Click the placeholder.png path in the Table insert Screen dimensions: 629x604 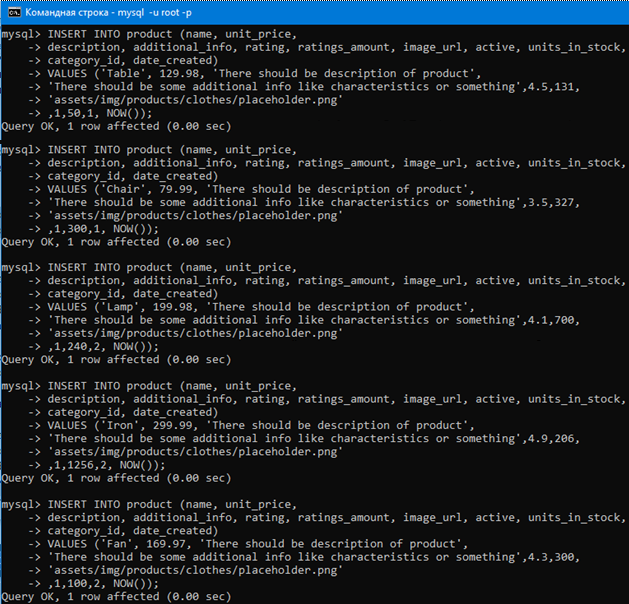point(195,100)
